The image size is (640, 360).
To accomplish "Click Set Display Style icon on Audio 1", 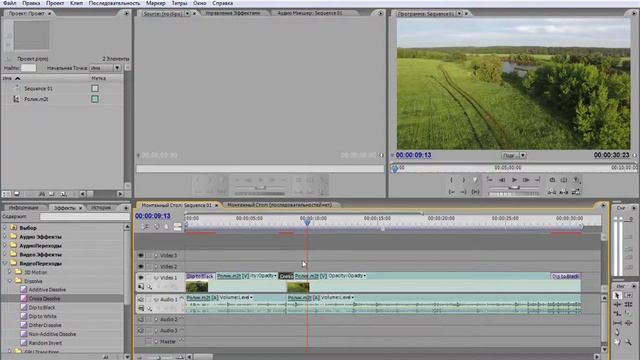I will [x=141, y=308].
